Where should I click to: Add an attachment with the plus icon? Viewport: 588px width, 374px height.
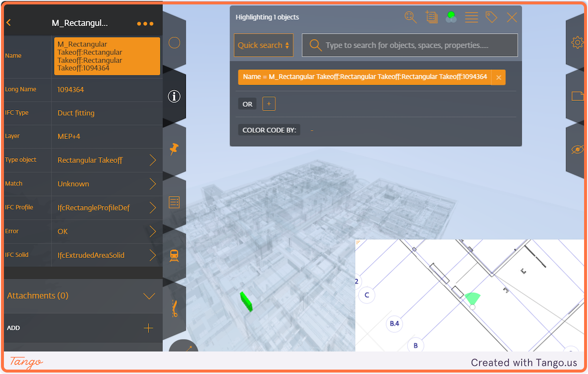(x=148, y=328)
